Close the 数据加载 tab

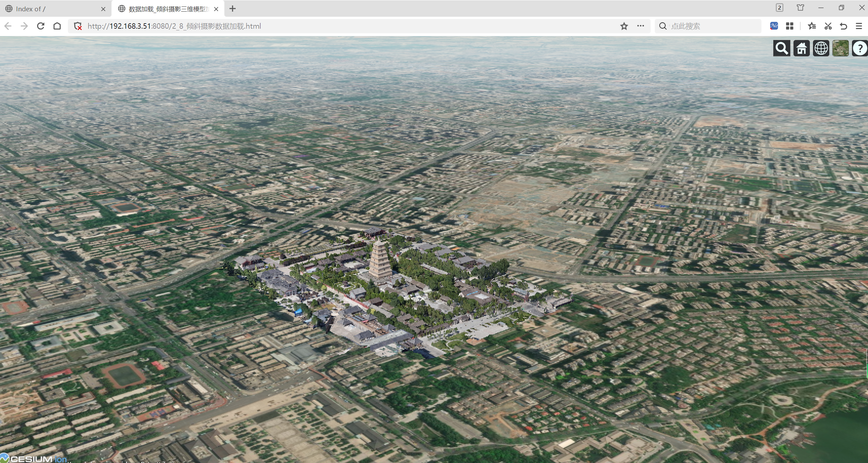pyautogui.click(x=216, y=9)
